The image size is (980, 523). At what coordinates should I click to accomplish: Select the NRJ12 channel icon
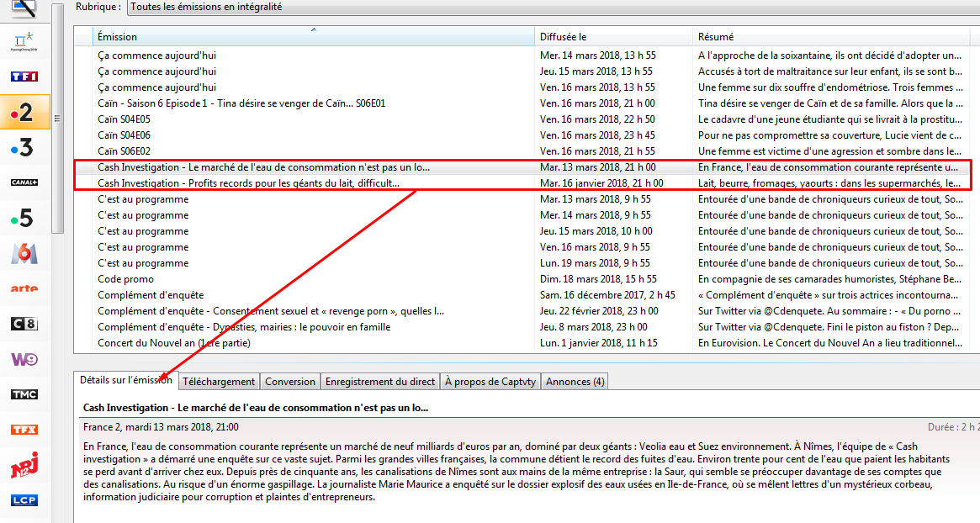[24, 465]
